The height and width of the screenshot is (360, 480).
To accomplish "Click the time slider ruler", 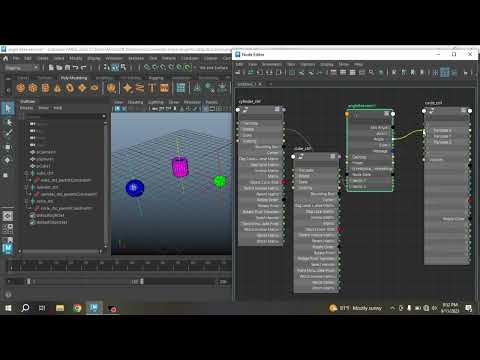I will point(119,266).
